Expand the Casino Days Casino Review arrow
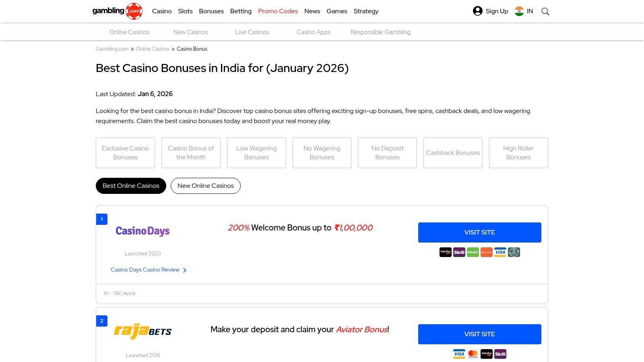This screenshot has height=362, width=644. pyautogui.click(x=185, y=270)
